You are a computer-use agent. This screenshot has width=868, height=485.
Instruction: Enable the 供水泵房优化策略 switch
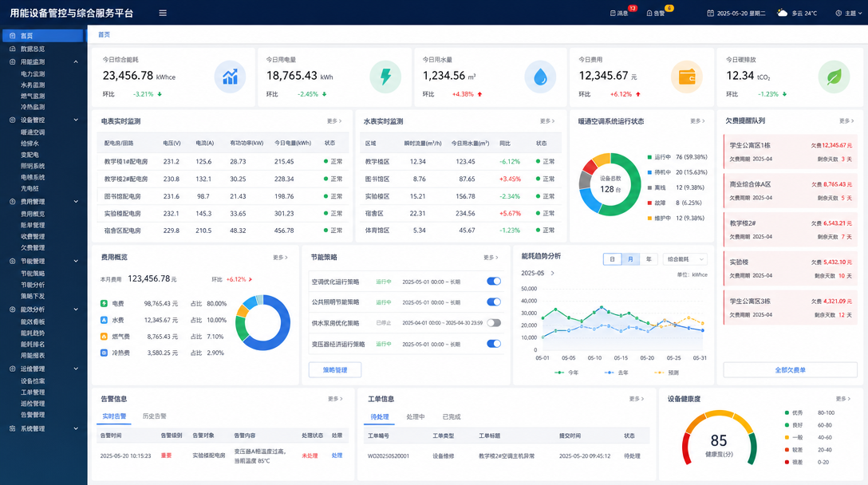(494, 323)
